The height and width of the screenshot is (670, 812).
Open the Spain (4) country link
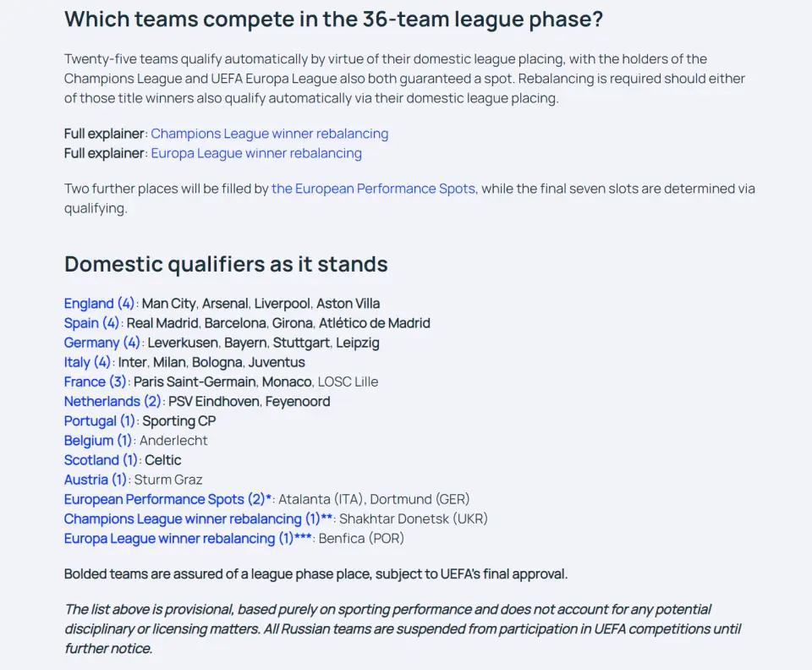point(91,323)
